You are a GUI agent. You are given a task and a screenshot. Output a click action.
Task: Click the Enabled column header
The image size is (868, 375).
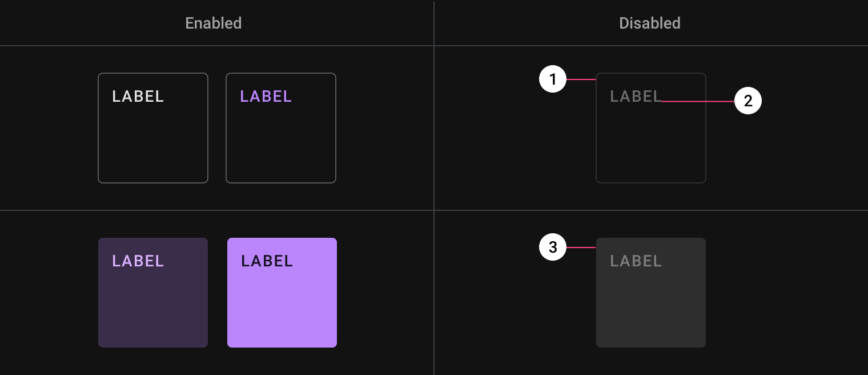214,23
